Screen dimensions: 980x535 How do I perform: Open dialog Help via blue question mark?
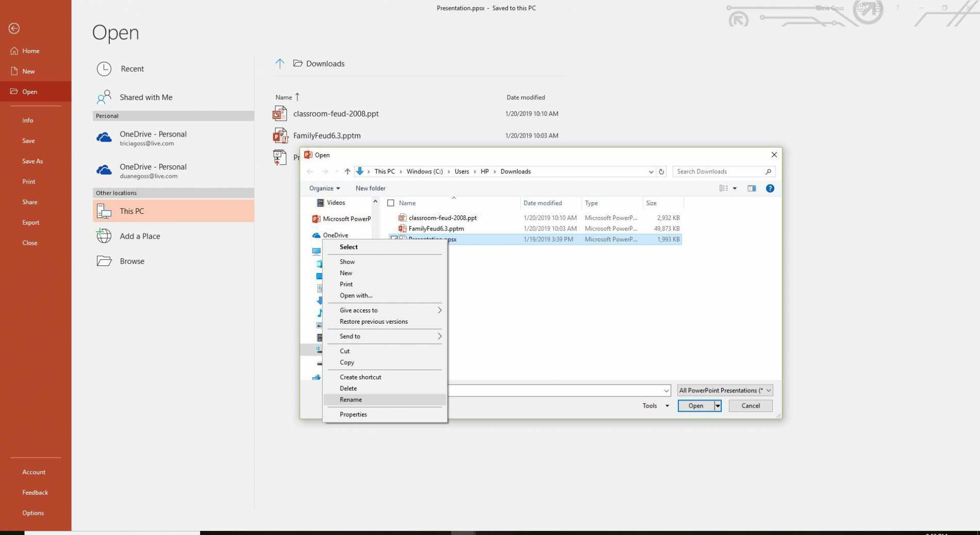770,189
